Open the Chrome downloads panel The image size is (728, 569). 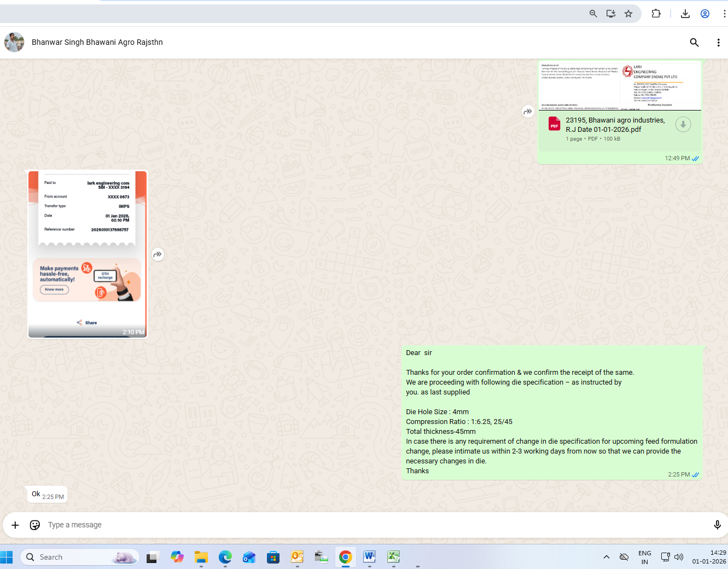pyautogui.click(x=685, y=14)
